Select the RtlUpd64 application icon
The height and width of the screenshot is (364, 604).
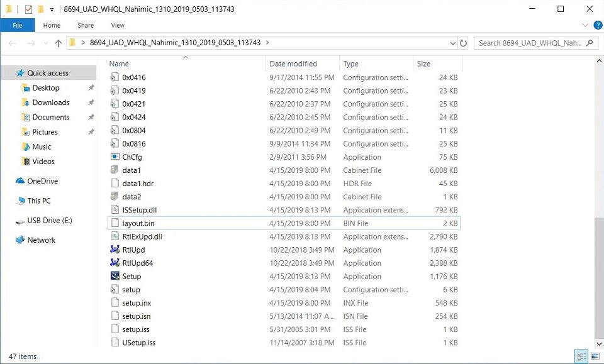[x=115, y=263]
